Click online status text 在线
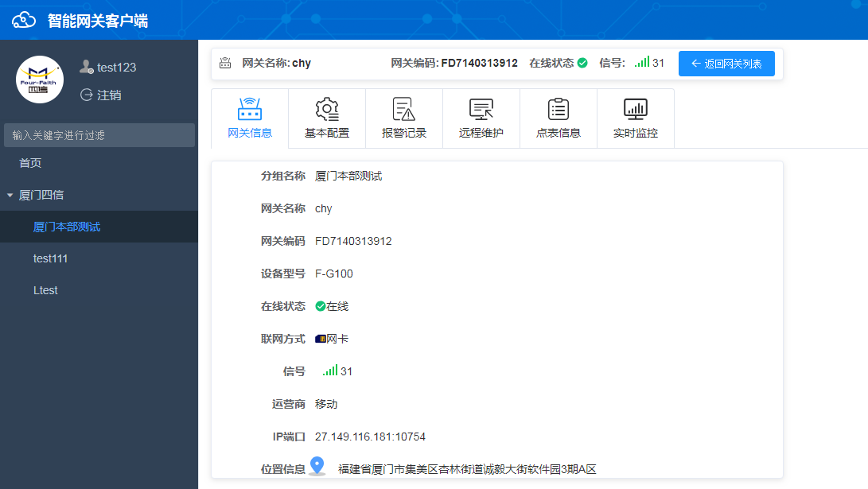The height and width of the screenshot is (489, 868). (x=337, y=306)
